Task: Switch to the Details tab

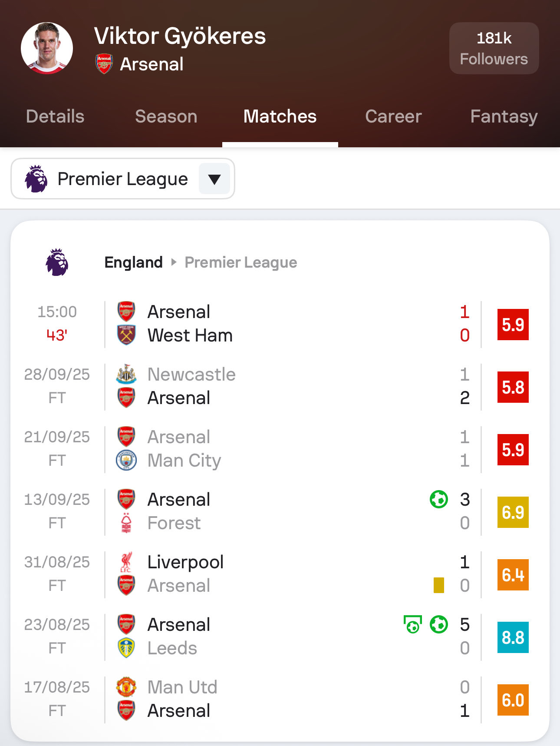Action: (x=55, y=116)
